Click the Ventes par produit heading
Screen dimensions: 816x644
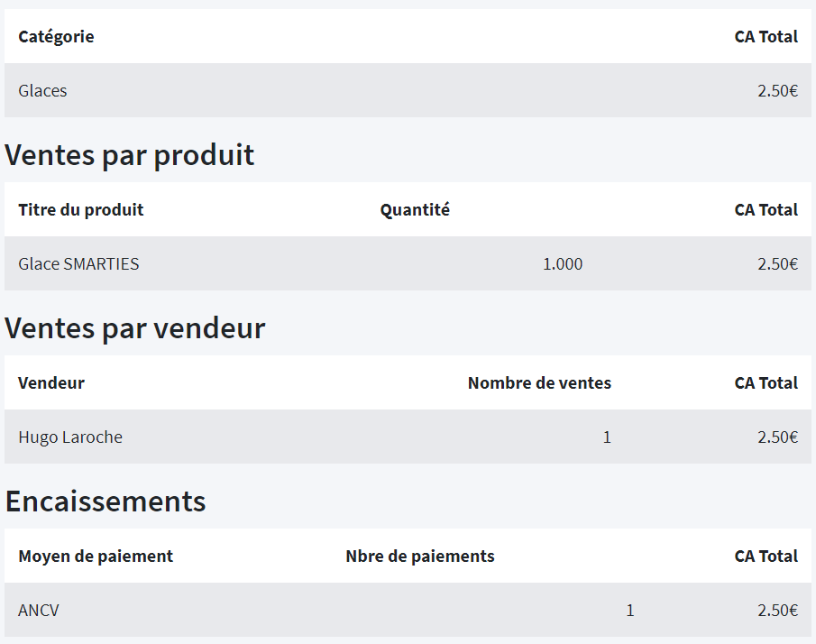130,154
